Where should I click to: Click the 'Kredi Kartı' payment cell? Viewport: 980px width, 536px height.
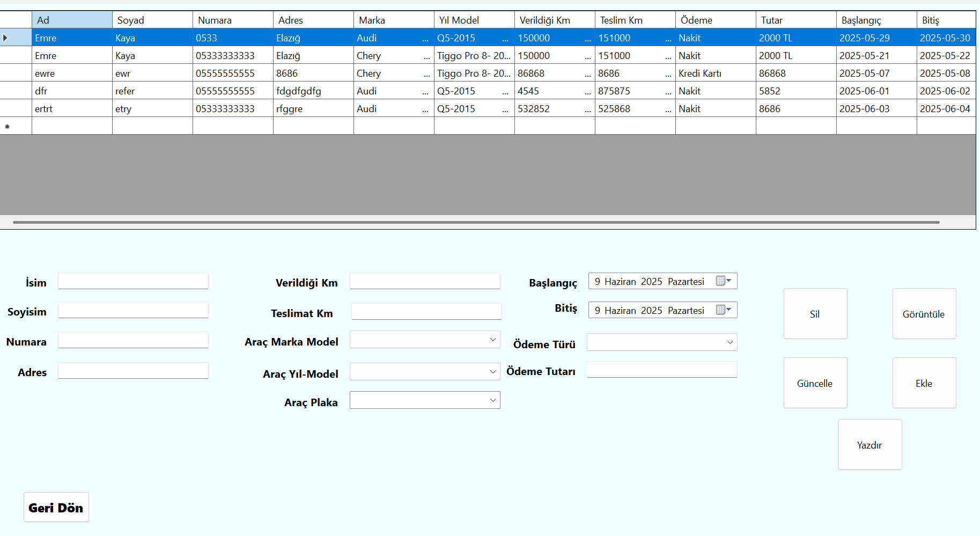pyautogui.click(x=716, y=73)
